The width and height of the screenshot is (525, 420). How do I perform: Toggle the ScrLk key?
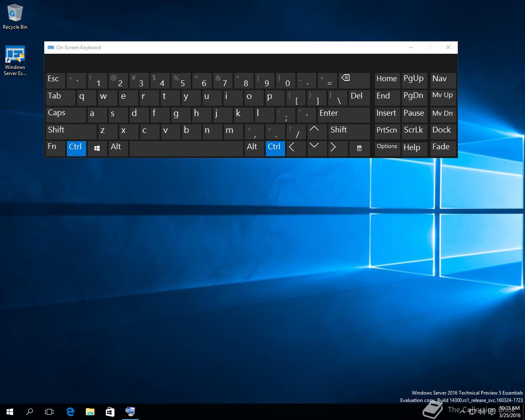click(x=415, y=132)
